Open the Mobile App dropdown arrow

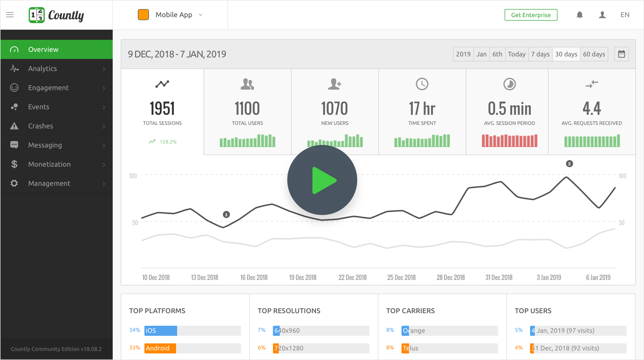pyautogui.click(x=200, y=15)
